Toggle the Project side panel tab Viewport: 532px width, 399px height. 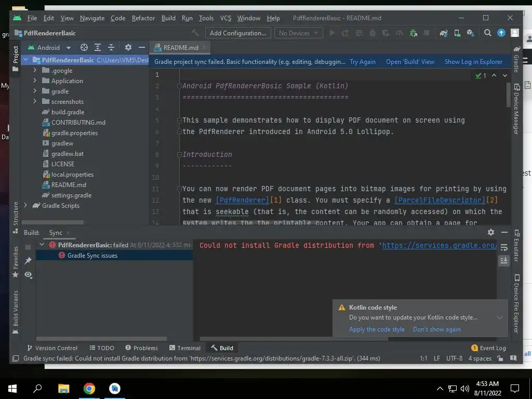point(15,58)
